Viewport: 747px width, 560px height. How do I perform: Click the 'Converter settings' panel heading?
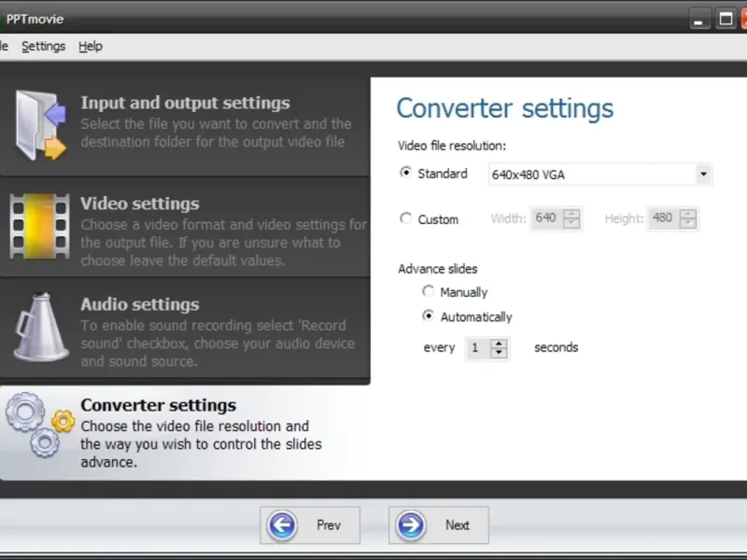coord(505,108)
